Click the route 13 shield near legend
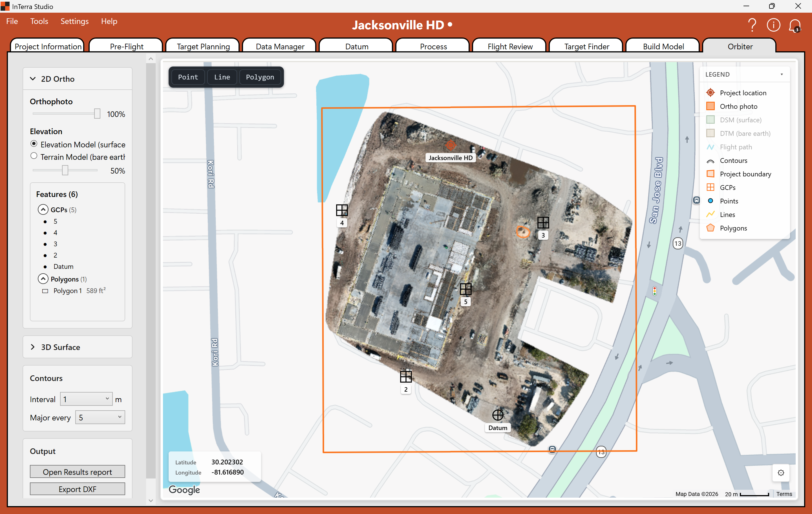 click(x=678, y=243)
